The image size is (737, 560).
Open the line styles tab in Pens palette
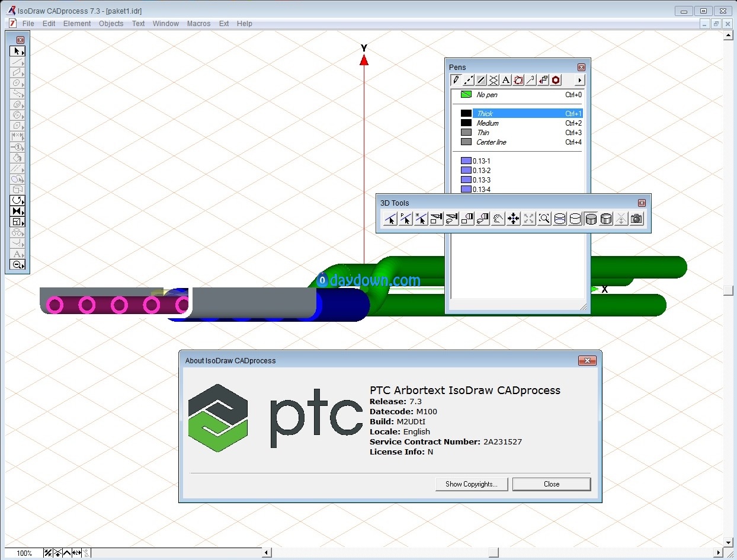coord(469,80)
